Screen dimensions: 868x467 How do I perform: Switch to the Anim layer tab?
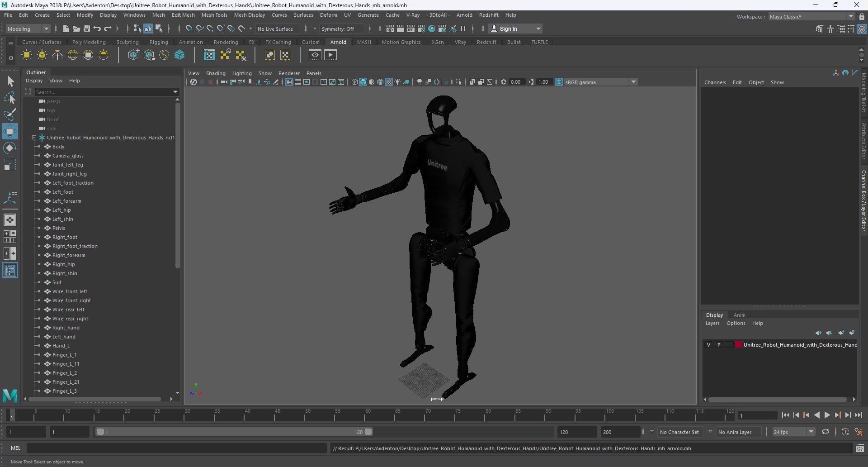(739, 315)
